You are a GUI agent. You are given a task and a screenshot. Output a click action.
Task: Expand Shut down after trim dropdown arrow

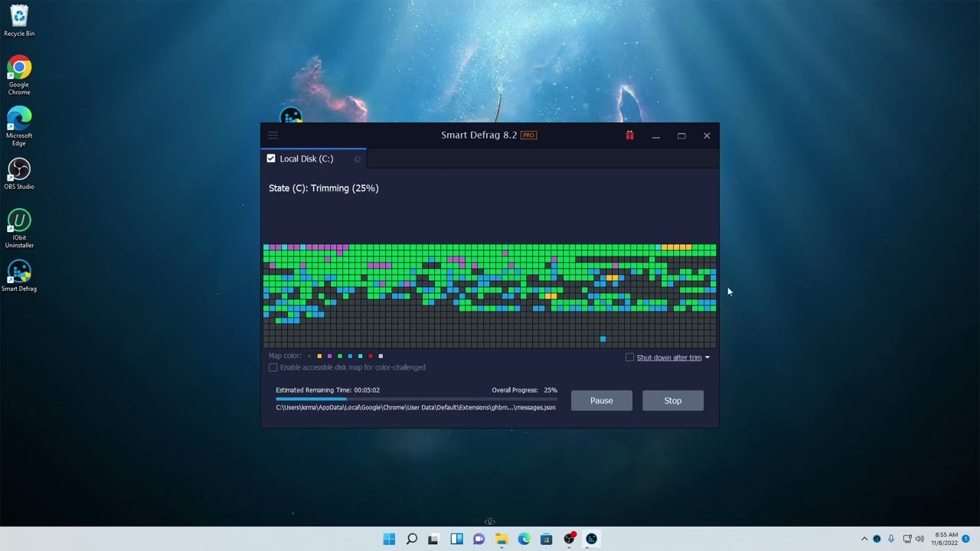(x=707, y=357)
